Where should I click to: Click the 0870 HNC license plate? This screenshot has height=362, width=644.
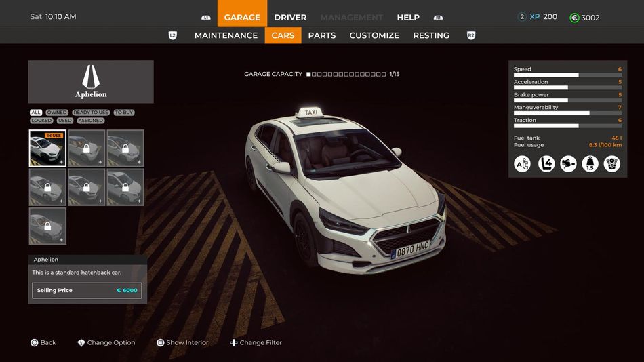tap(411, 249)
